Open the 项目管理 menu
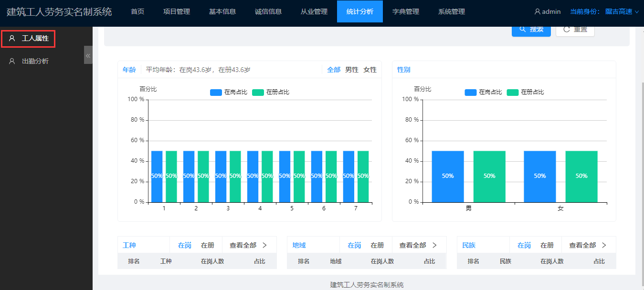Viewport: 644px width, 290px height. [176, 11]
